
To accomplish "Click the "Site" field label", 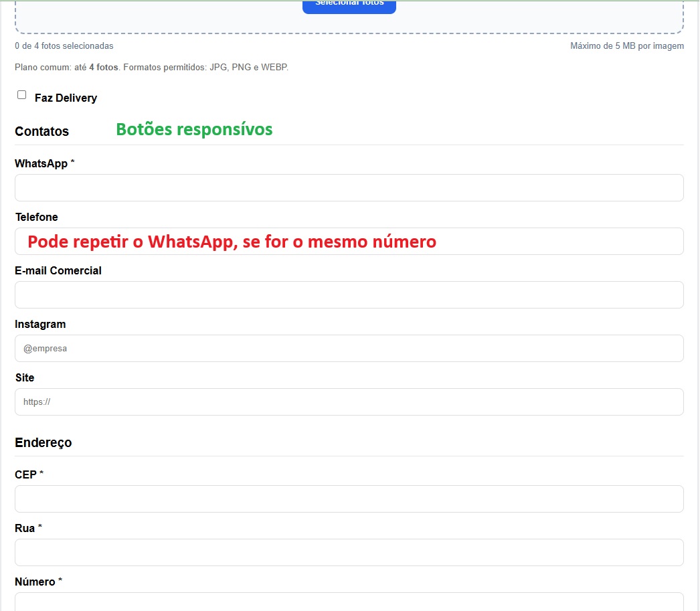I will click(25, 377).
